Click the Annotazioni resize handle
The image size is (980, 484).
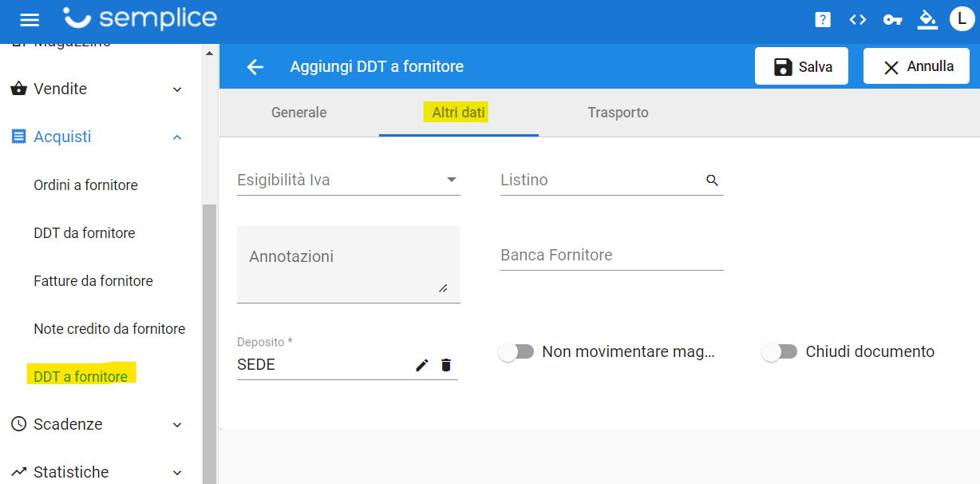(443, 288)
